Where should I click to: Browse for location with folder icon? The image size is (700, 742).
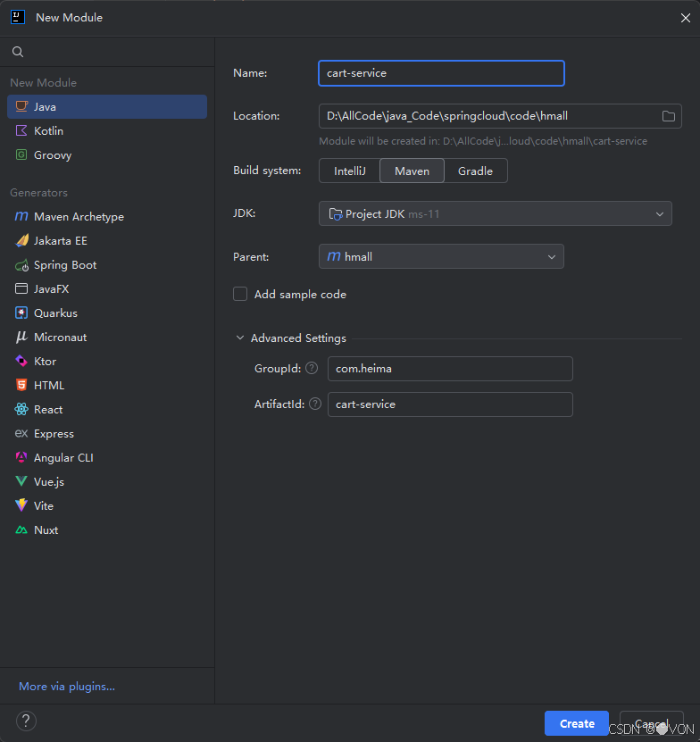point(668,116)
